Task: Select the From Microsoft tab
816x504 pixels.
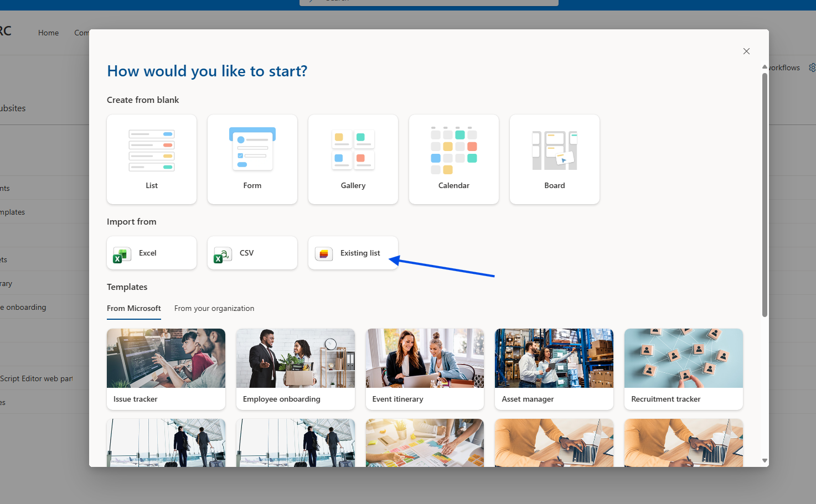Action: pyautogui.click(x=134, y=309)
